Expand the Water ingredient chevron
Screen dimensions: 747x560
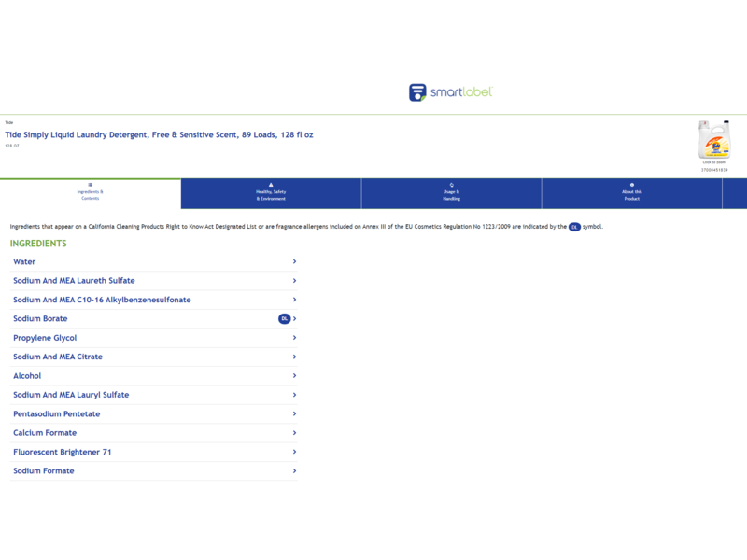[294, 262]
